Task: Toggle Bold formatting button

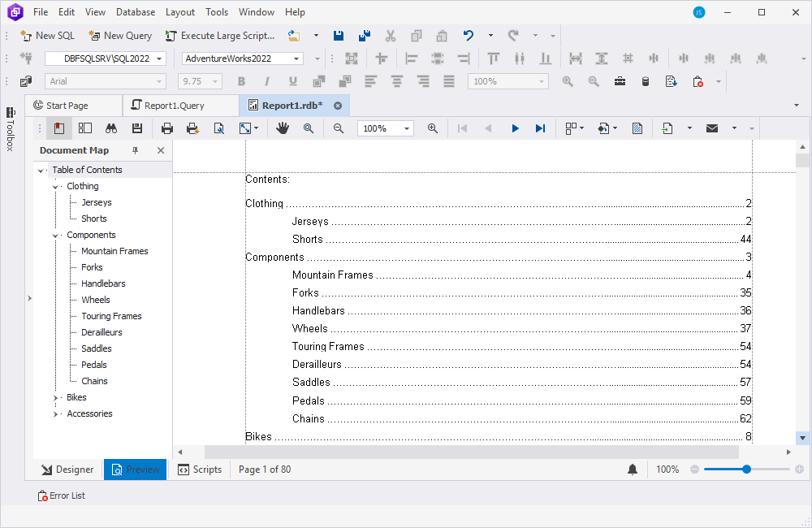Action: pyautogui.click(x=241, y=81)
